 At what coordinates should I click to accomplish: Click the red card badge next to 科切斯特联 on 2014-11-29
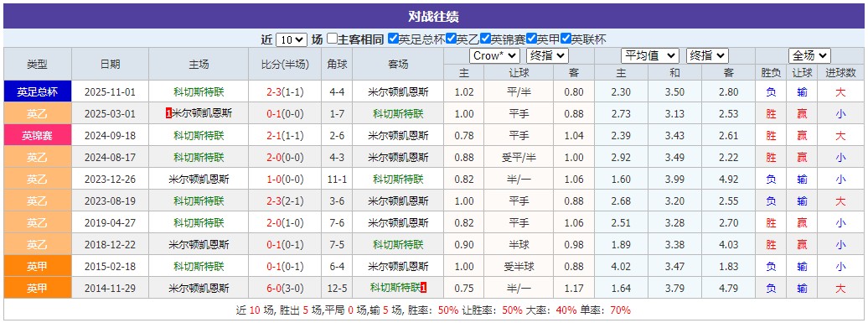click(423, 288)
